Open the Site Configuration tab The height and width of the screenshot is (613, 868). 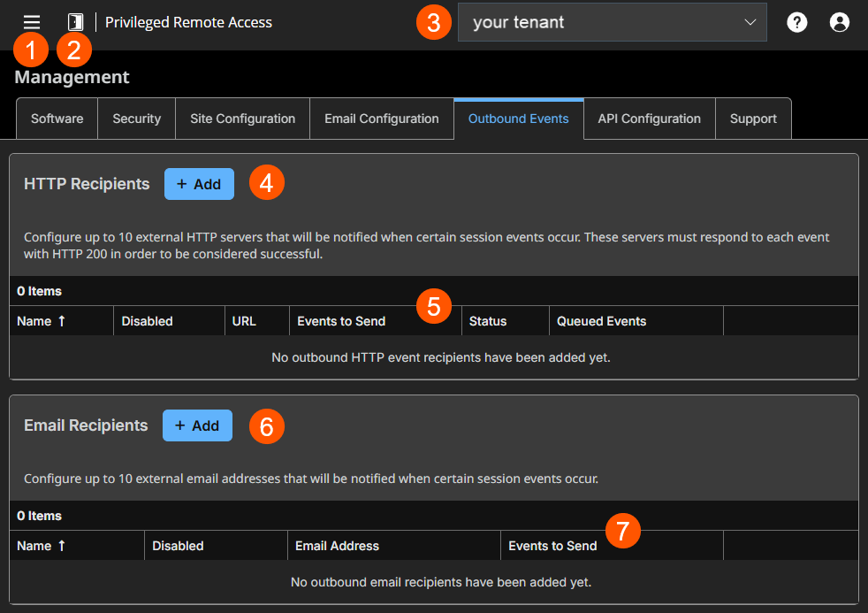tap(241, 118)
